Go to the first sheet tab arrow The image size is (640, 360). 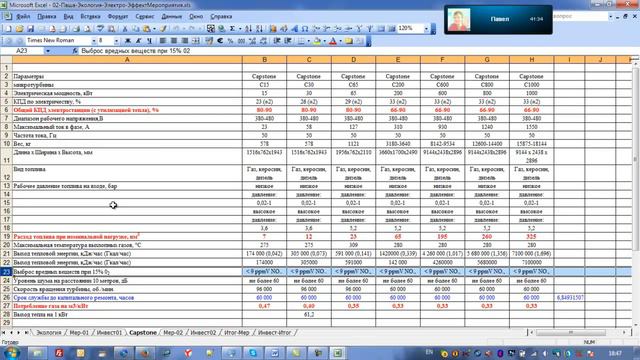[x=4, y=333]
